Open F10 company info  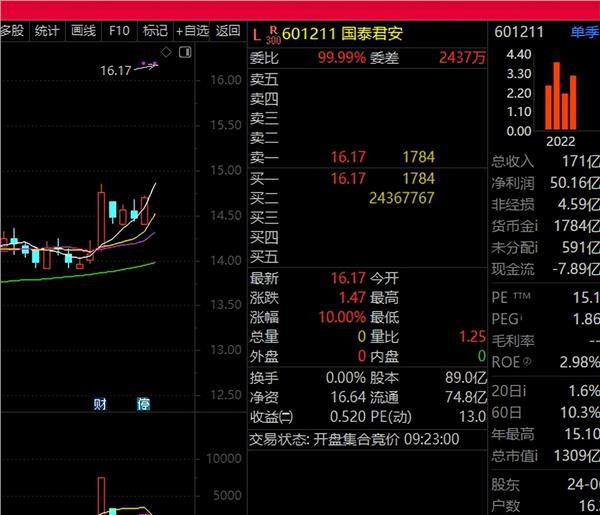point(119,31)
